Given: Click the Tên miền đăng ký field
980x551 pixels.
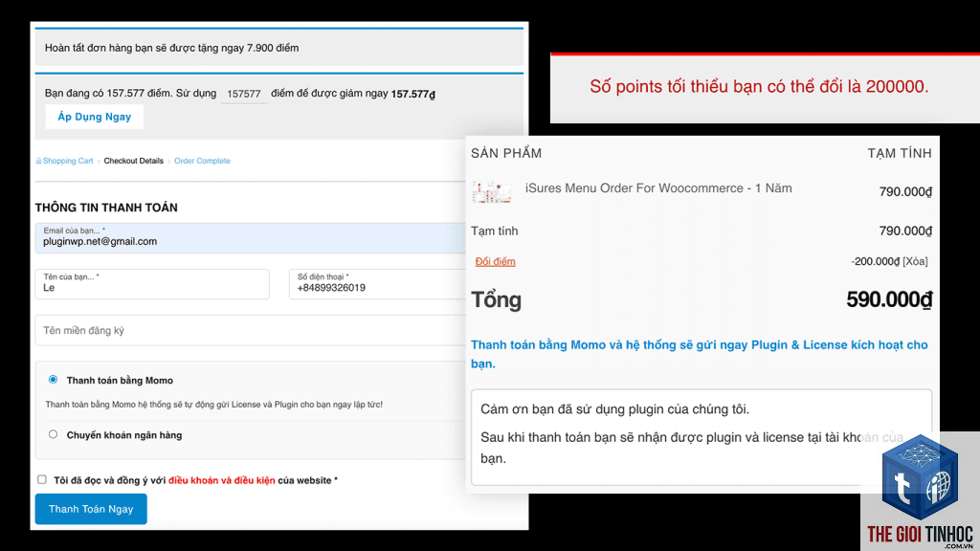Looking at the screenshot, I should tap(250, 330).
